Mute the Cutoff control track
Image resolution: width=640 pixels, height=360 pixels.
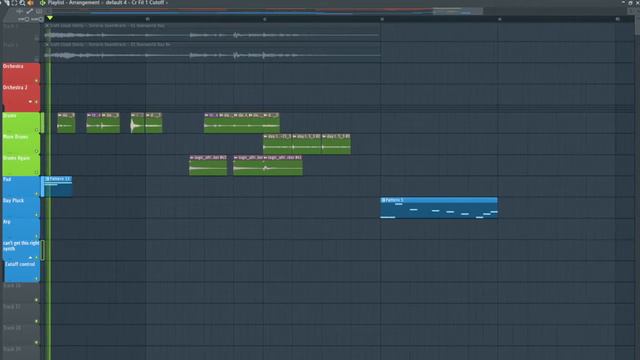click(x=36, y=279)
